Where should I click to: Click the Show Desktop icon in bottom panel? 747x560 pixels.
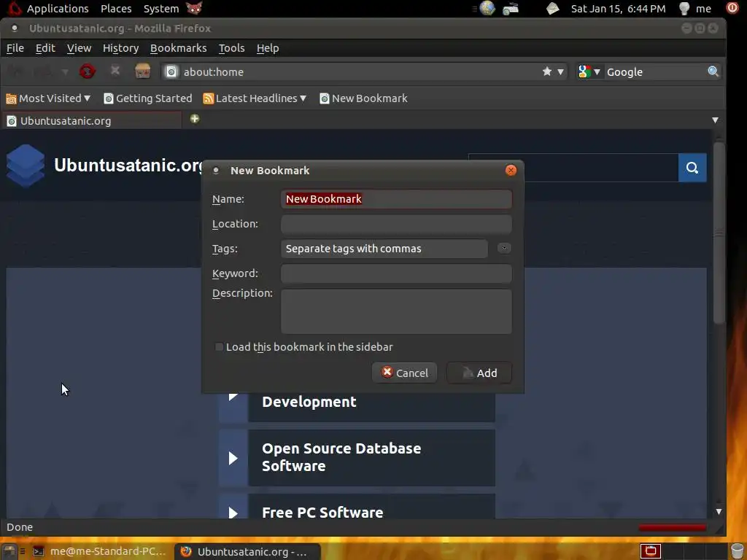(9, 551)
